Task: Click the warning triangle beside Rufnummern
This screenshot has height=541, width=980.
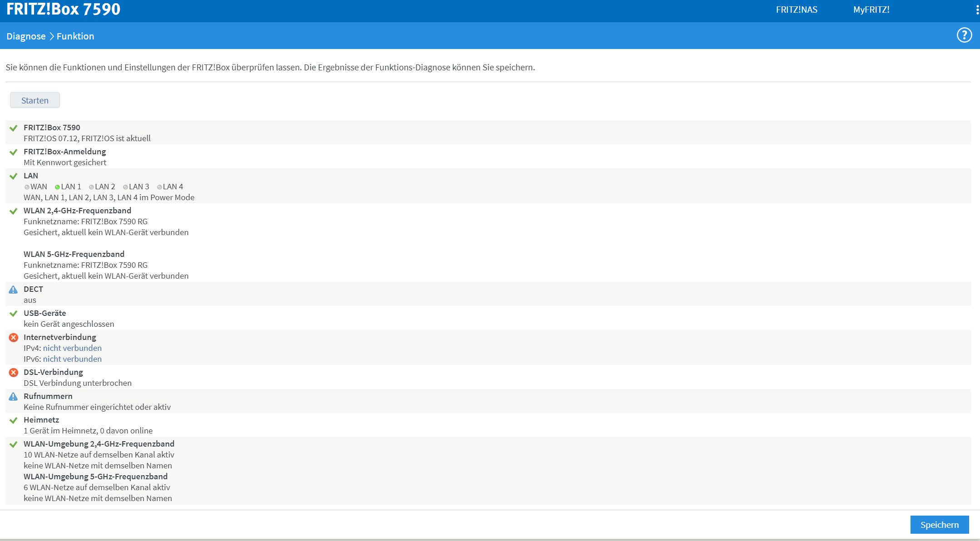Action: coord(13,397)
